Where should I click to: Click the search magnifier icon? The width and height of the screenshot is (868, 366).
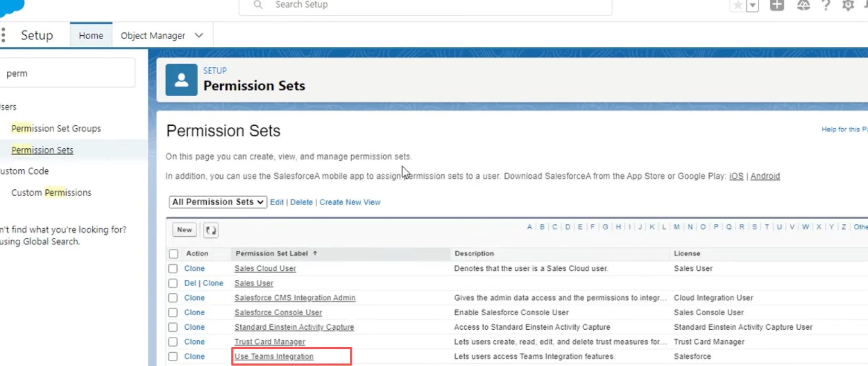[258, 5]
